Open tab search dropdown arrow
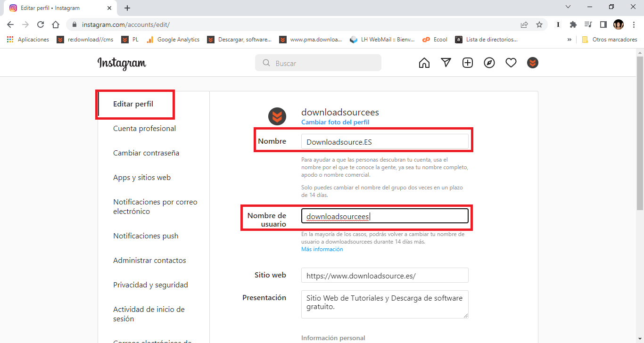Viewport: 644px width, 343px height. tap(568, 7)
